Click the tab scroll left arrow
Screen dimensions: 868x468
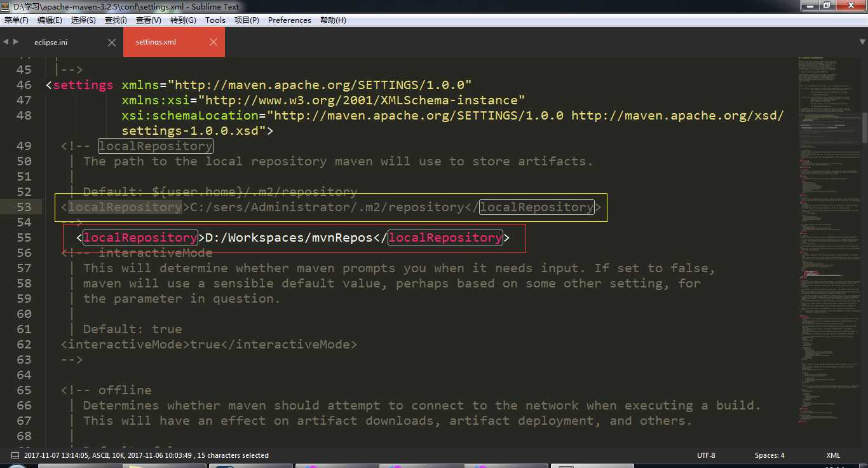5,42
